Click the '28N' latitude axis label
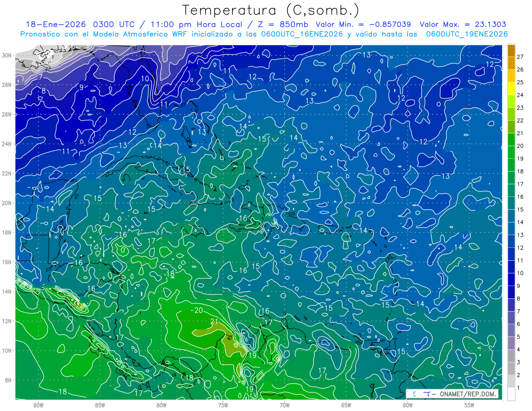 tap(7, 85)
